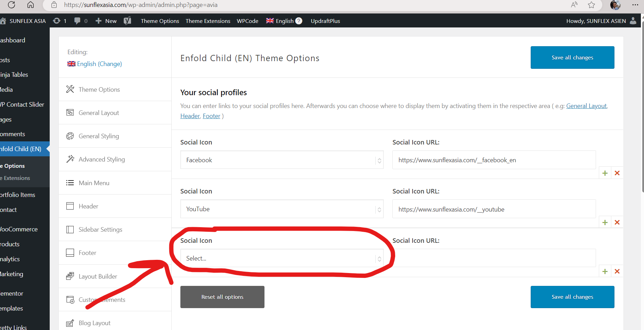Click the empty social icon URL field
Image resolution: width=644 pixels, height=330 pixels.
(494, 258)
